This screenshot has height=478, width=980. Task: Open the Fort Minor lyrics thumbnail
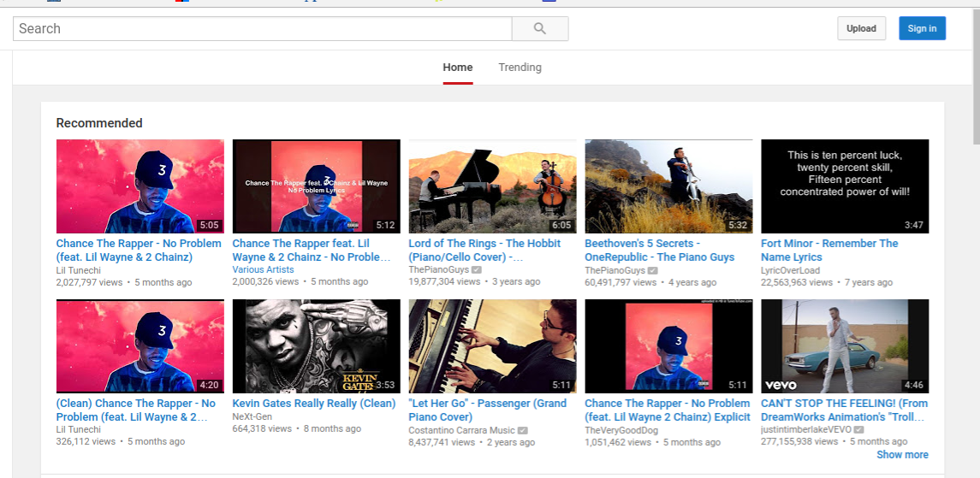[845, 186]
